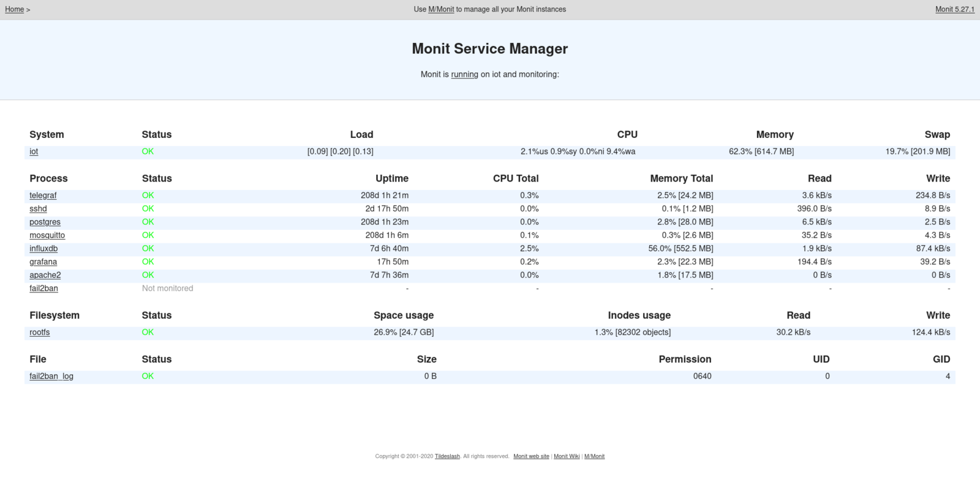Click the OK status in the rootfs row
This screenshot has height=477, width=980.
point(148,332)
